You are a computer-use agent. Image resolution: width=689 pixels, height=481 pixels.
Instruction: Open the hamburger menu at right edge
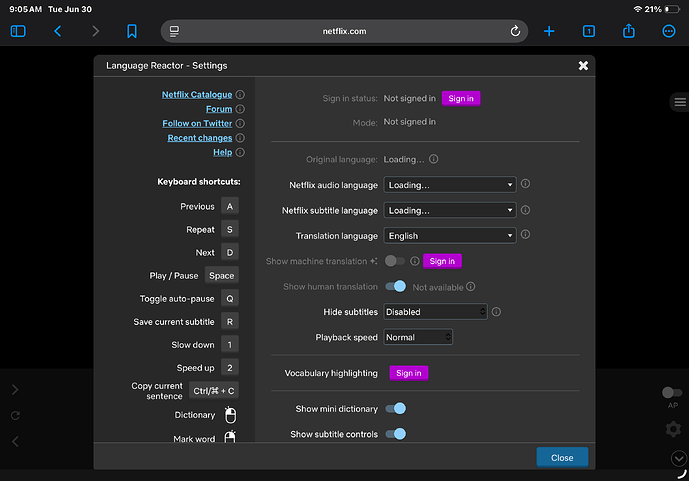[x=680, y=102]
